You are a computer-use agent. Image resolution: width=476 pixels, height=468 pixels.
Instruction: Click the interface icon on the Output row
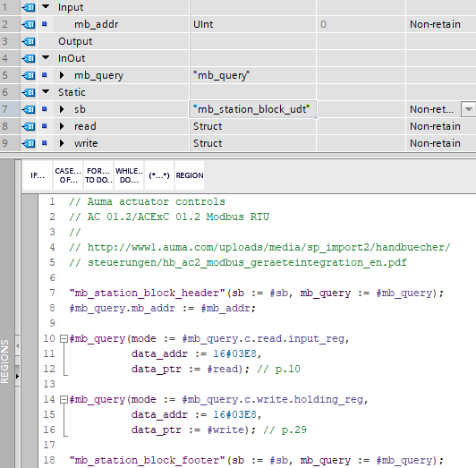[x=29, y=41]
